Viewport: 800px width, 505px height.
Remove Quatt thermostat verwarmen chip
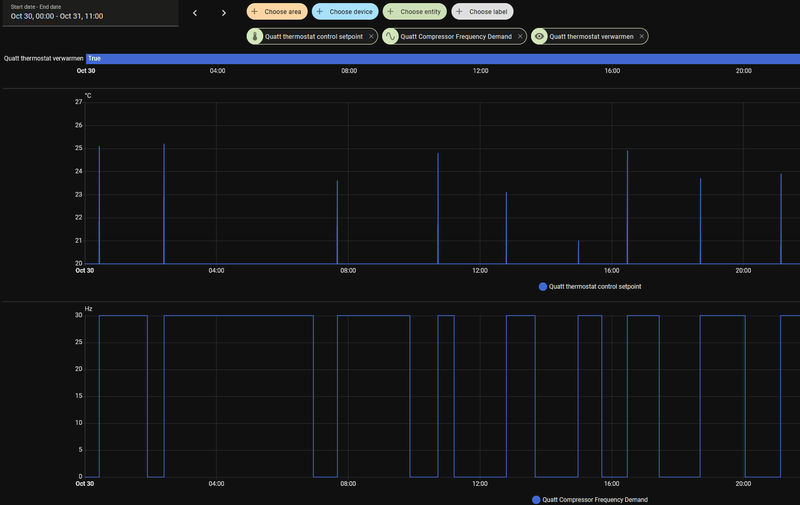[x=641, y=36]
